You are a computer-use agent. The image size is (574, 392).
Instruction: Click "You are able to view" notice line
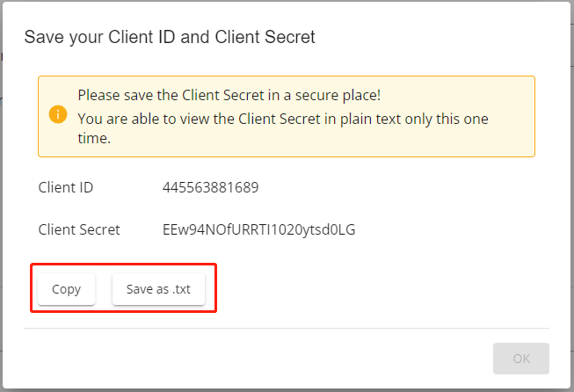[283, 119]
